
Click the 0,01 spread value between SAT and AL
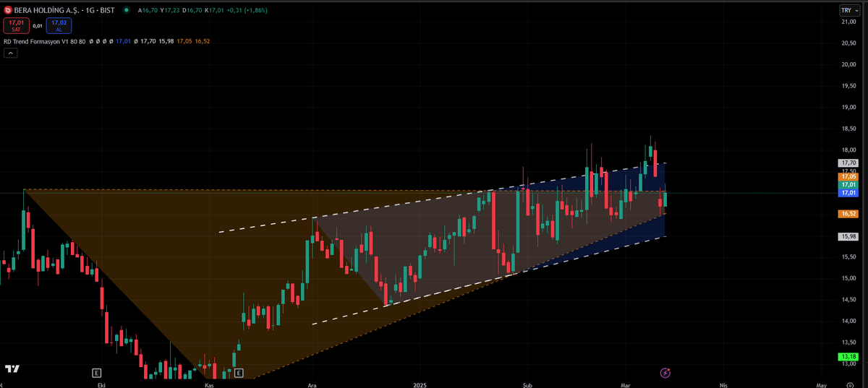tap(38, 26)
